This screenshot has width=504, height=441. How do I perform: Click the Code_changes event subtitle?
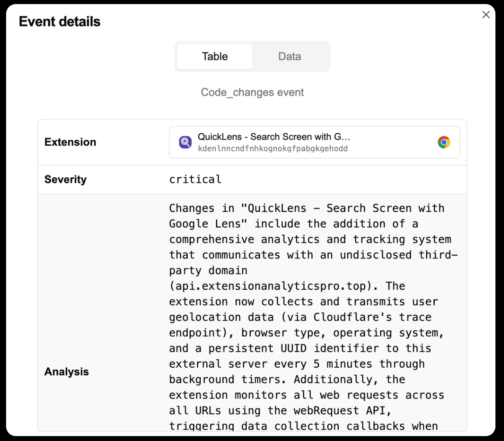pos(252,93)
